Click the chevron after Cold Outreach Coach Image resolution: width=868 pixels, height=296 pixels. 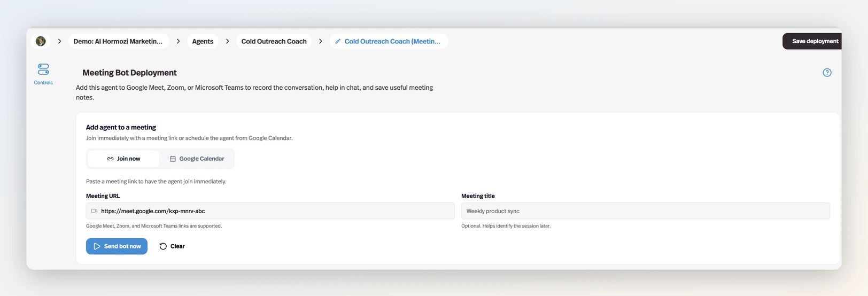click(320, 41)
